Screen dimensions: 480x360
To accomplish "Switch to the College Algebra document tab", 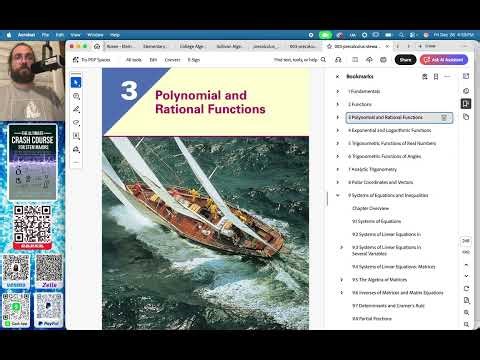I will [192, 46].
